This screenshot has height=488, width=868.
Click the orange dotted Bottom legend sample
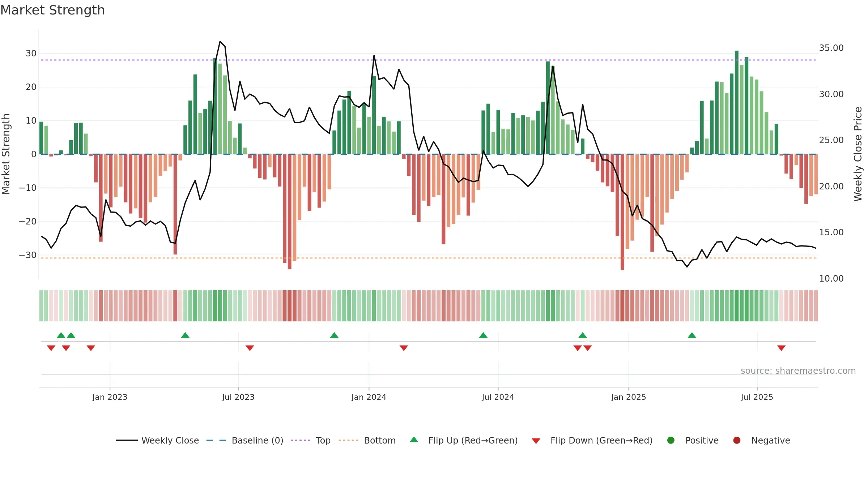349,440
